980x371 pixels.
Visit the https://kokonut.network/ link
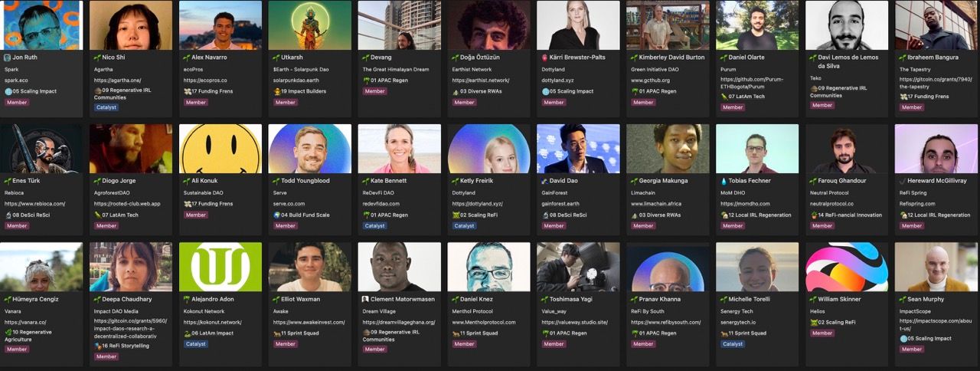click(212, 323)
